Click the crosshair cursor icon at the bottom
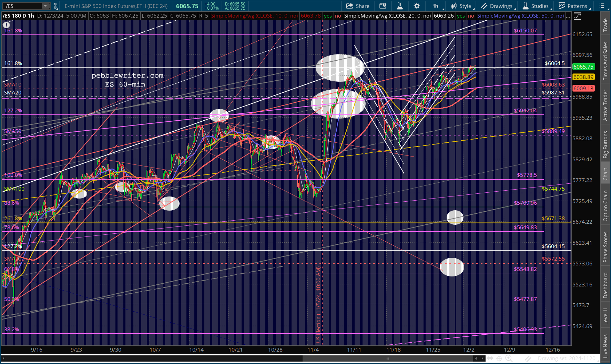The width and height of the screenshot is (611, 364). coord(499,358)
